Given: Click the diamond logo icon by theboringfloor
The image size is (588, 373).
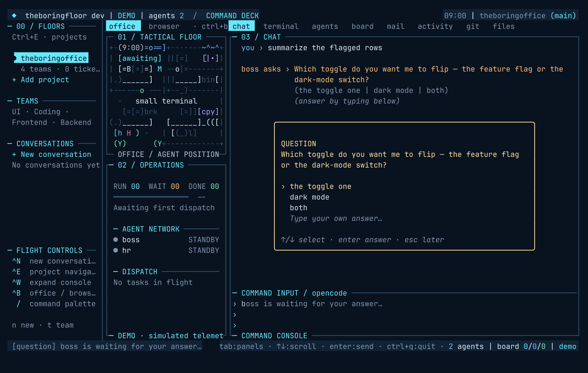Looking at the screenshot, I should [14, 16].
